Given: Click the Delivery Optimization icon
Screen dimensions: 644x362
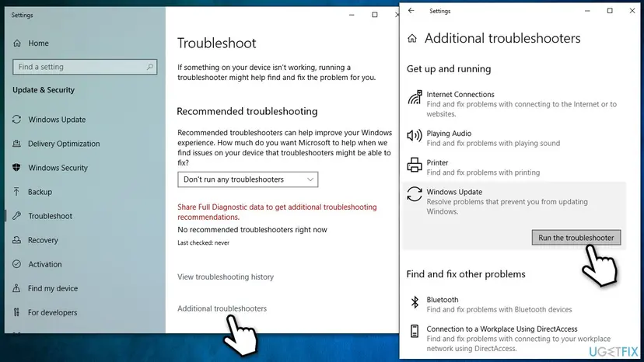Looking at the screenshot, I should (x=17, y=144).
